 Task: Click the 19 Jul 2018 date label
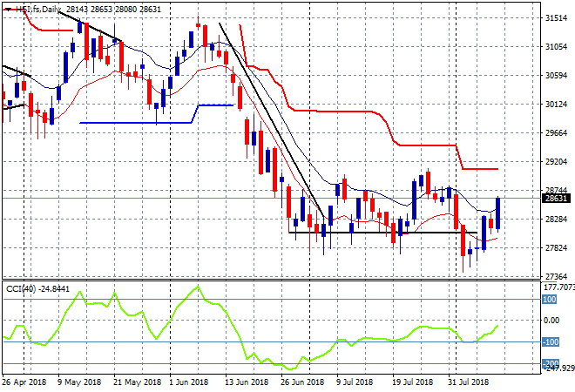(412, 382)
